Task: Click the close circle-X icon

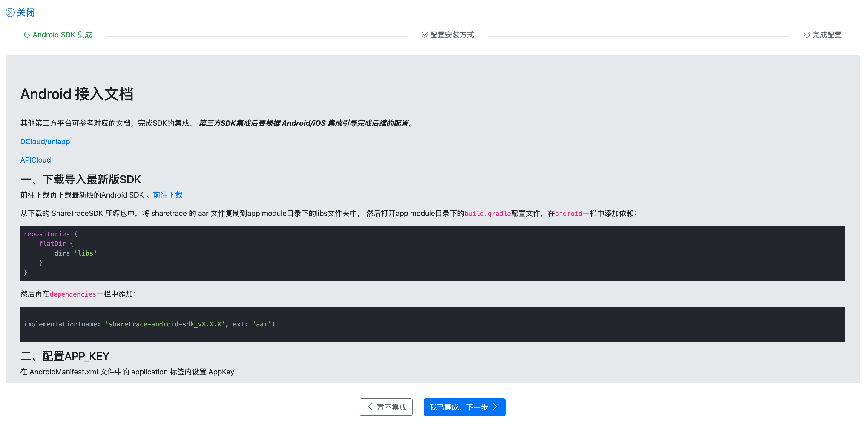Action: (x=10, y=12)
